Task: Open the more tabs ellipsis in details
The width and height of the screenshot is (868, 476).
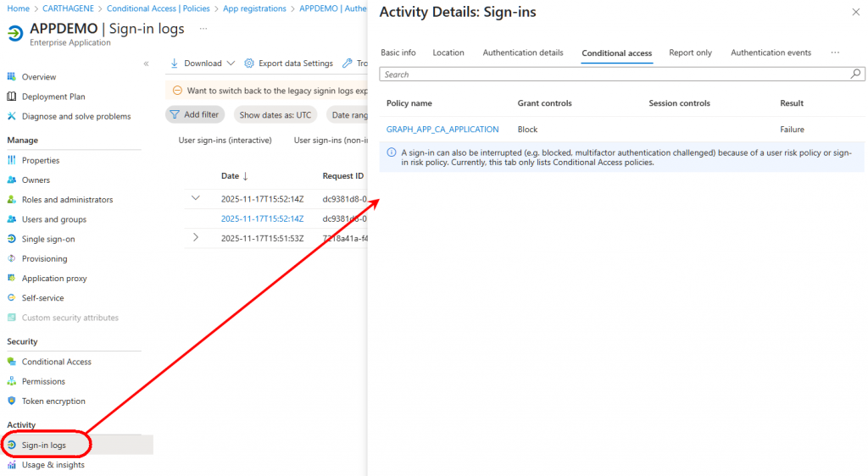Action: (835, 53)
